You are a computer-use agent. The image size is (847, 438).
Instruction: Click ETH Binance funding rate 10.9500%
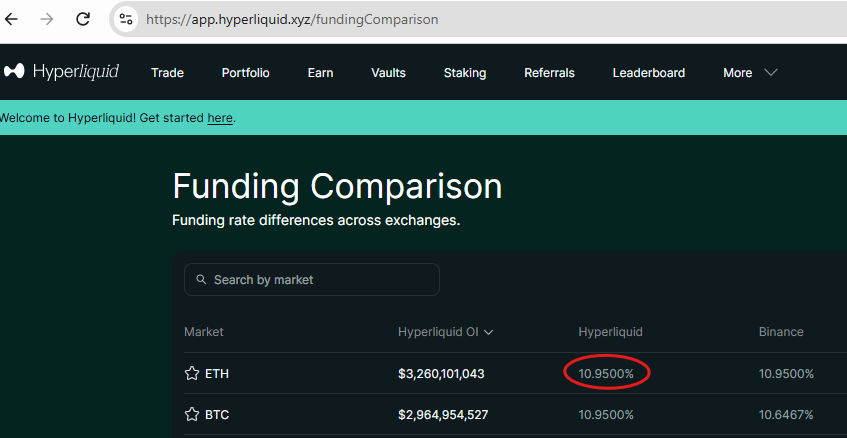coord(786,373)
